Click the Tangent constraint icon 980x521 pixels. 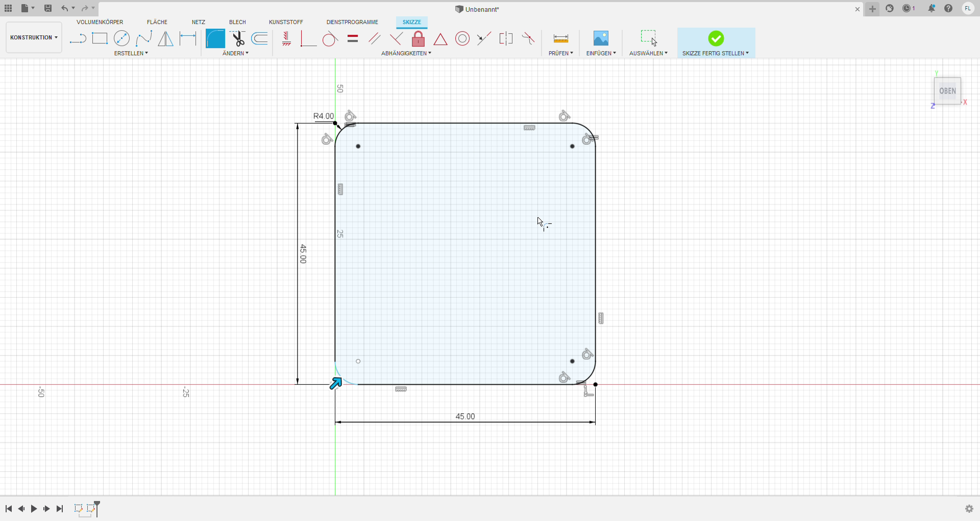330,39
